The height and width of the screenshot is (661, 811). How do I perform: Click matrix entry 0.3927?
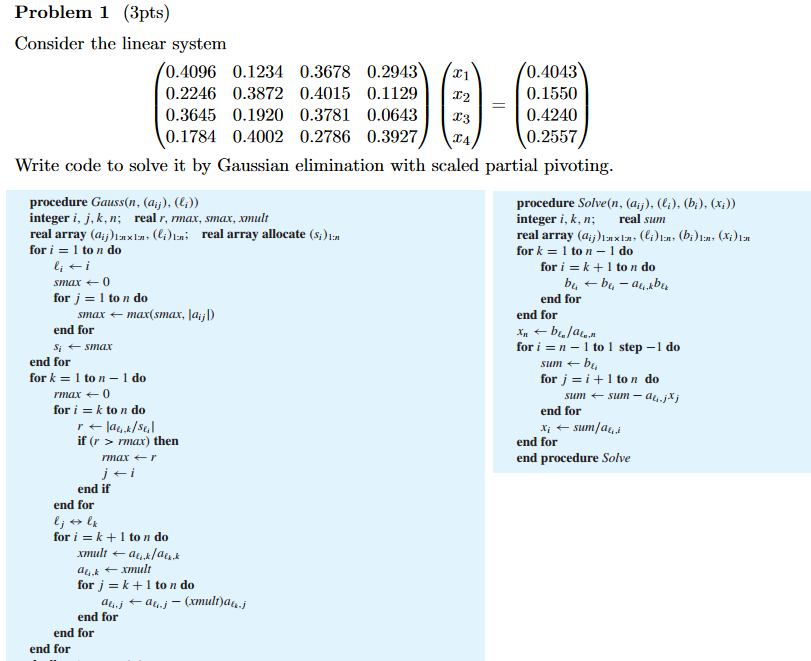(392, 137)
